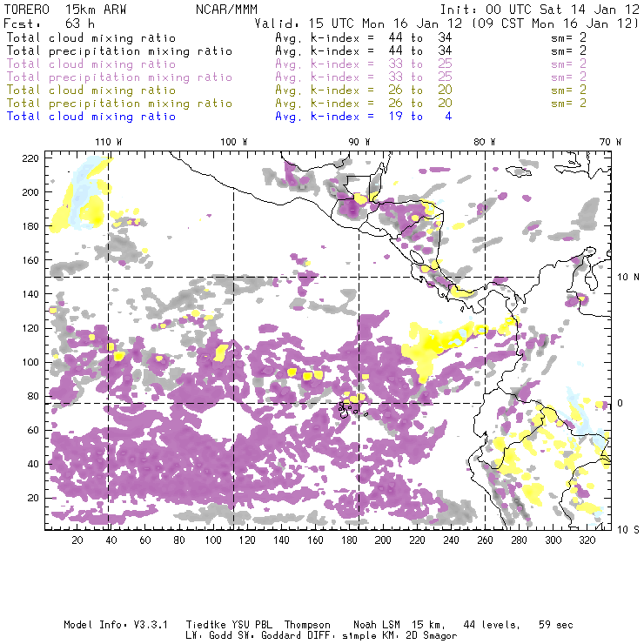Click the '80 W' longitude label
The height and width of the screenshot is (644, 644).
(484, 142)
